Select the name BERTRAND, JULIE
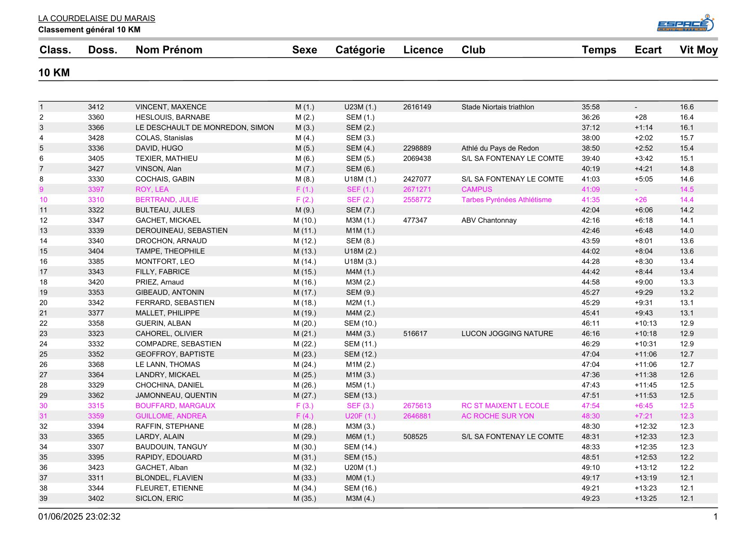 pos(167,200)
